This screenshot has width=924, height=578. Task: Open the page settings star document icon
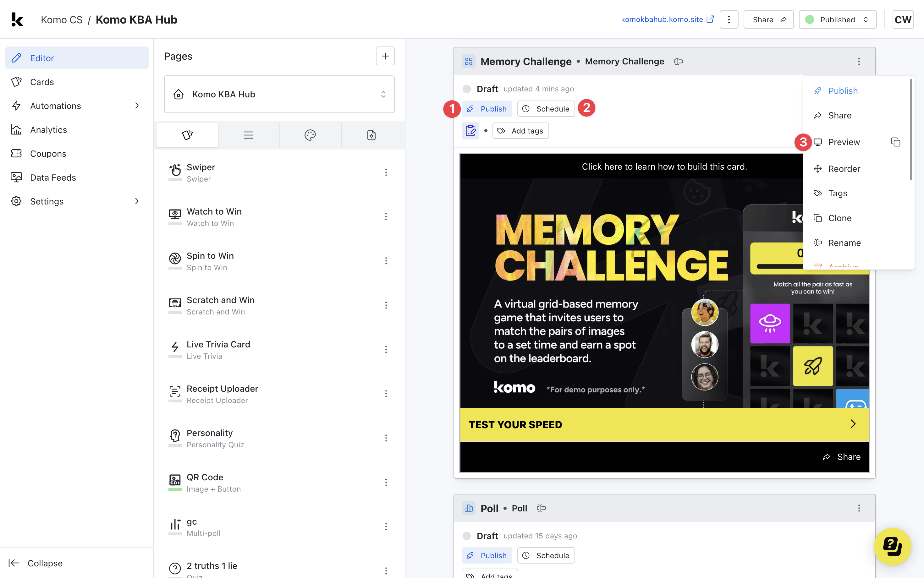[x=371, y=135]
